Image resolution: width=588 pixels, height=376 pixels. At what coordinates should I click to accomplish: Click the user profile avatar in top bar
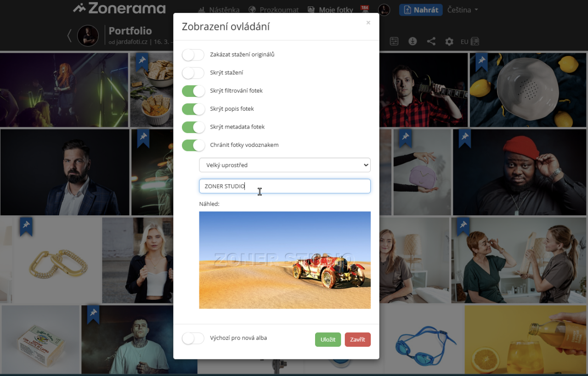384,10
